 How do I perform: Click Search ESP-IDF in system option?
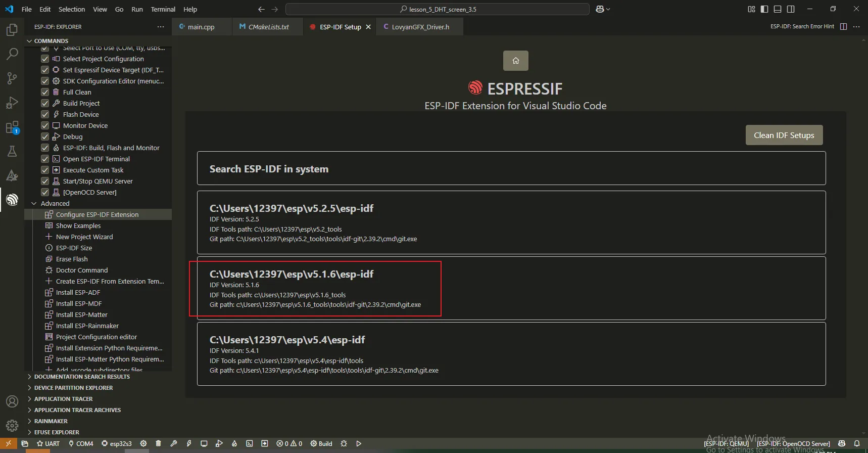pos(511,168)
